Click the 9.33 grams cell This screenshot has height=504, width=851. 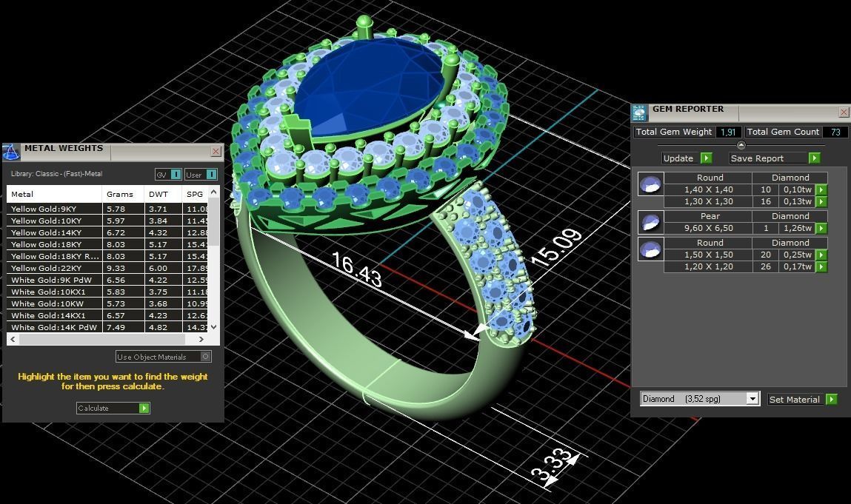[x=123, y=268]
